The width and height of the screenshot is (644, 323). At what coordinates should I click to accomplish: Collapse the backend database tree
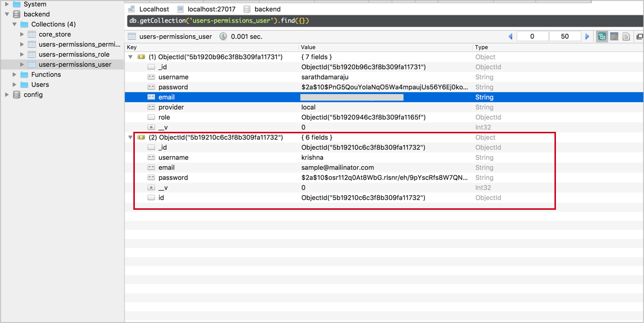(x=8, y=14)
